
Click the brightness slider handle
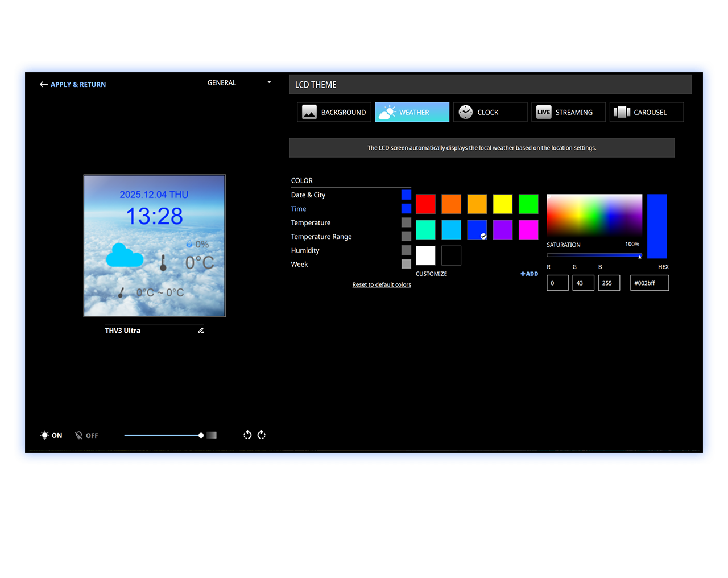(201, 435)
